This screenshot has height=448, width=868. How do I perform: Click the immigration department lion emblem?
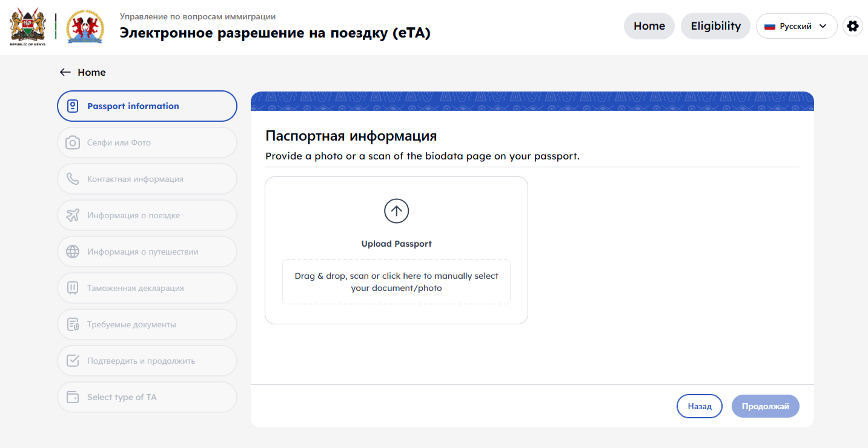tap(85, 27)
